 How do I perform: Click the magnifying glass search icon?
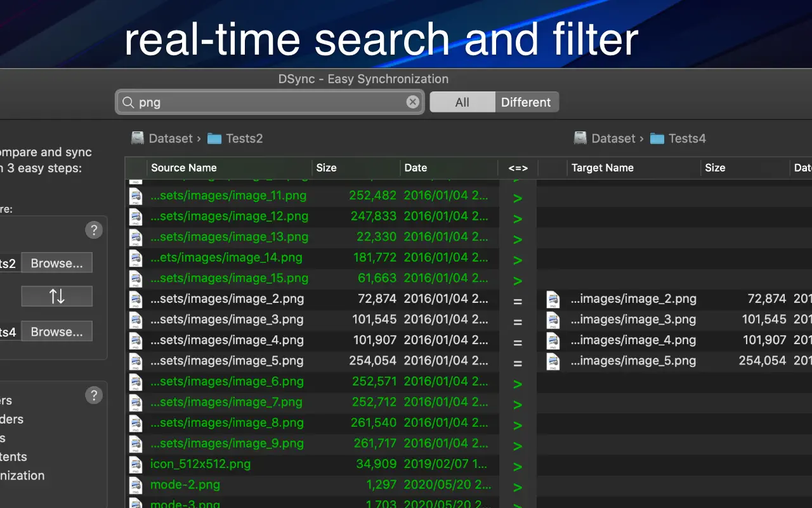(128, 102)
